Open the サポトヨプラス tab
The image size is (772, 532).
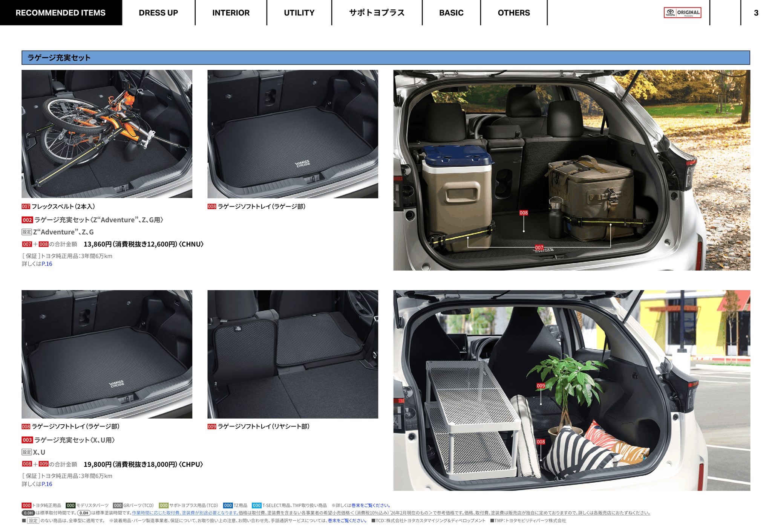pos(377,12)
